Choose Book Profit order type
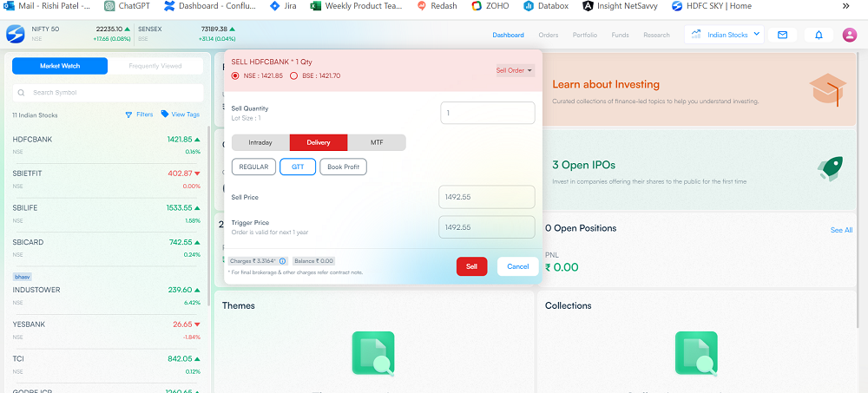Image resolution: width=868 pixels, height=393 pixels. coord(343,167)
